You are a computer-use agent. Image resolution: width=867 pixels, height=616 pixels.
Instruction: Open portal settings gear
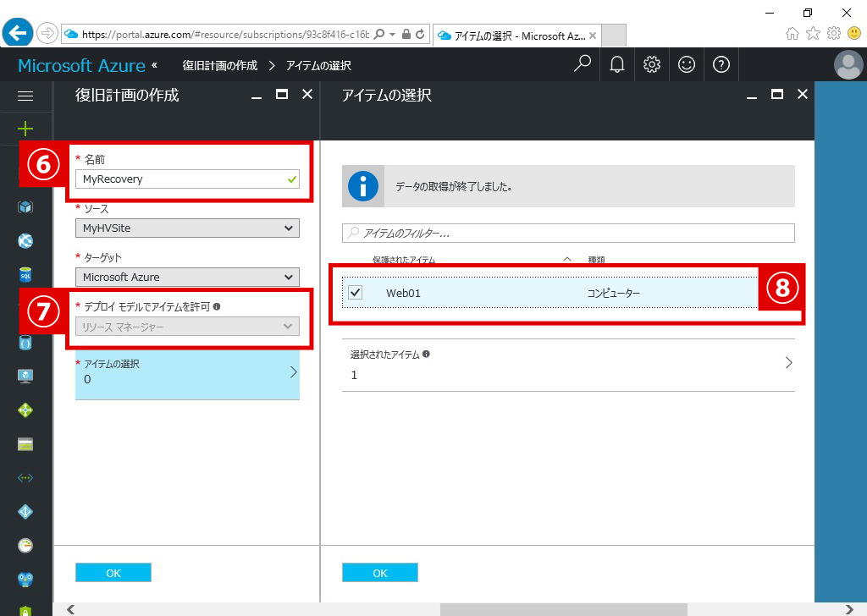pos(652,64)
